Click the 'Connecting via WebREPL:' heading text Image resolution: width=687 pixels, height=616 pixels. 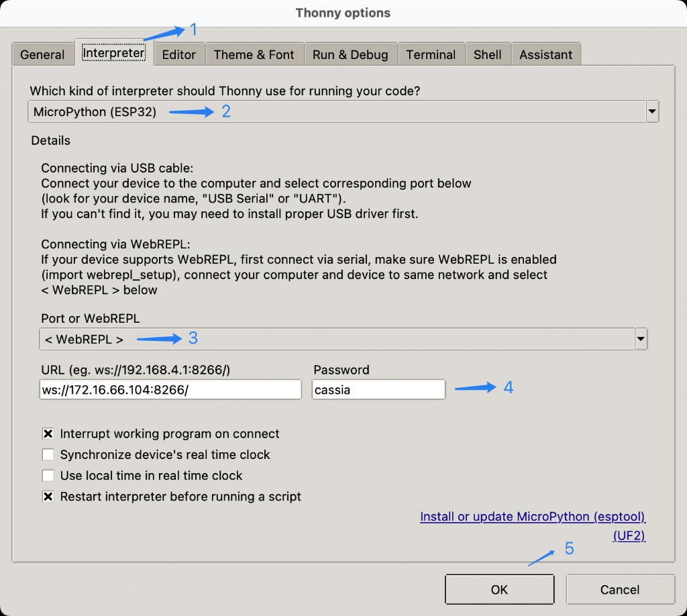click(x=115, y=244)
